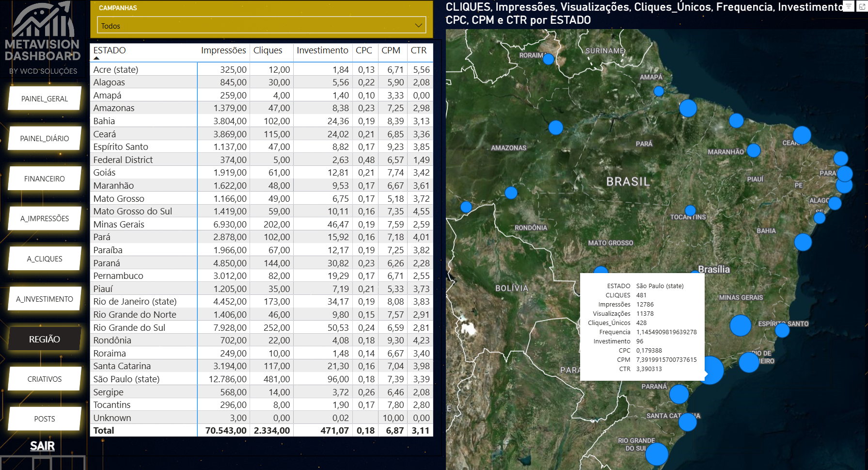This screenshot has height=470, width=868.
Task: Open focus mode on the map visual
Action: [x=863, y=6]
